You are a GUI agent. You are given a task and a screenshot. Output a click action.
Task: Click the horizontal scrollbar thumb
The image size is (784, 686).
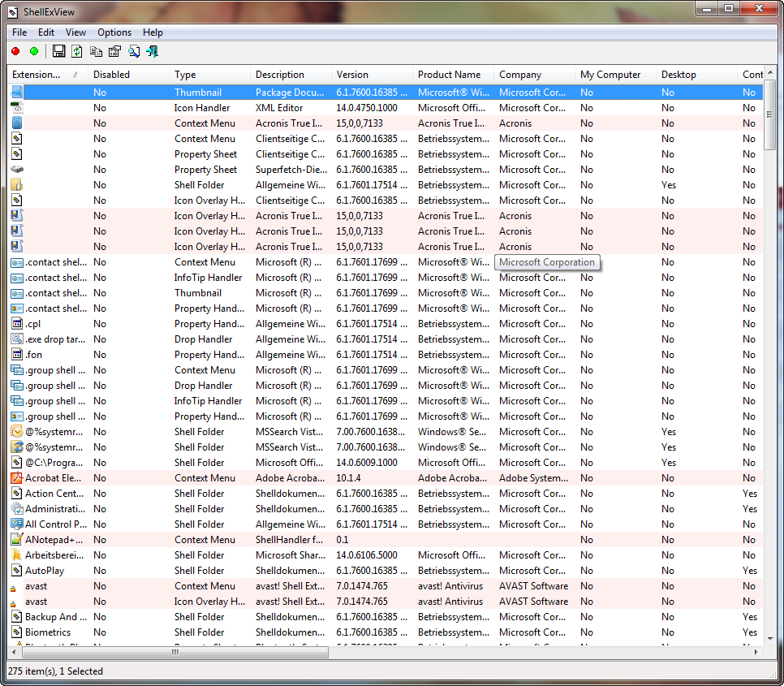(175, 652)
